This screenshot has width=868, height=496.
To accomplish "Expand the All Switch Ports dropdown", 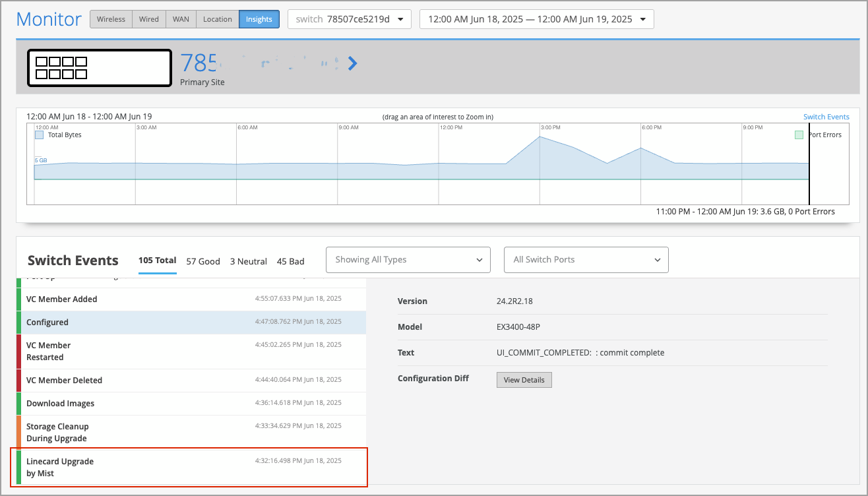I will tap(586, 260).
